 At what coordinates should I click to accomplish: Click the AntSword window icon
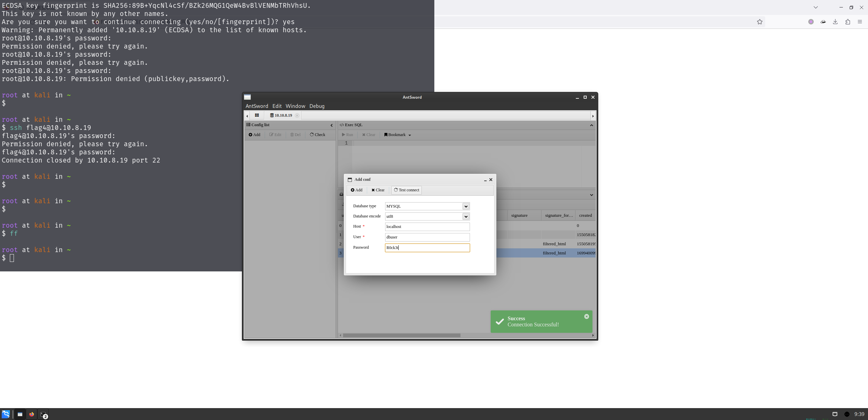247,97
